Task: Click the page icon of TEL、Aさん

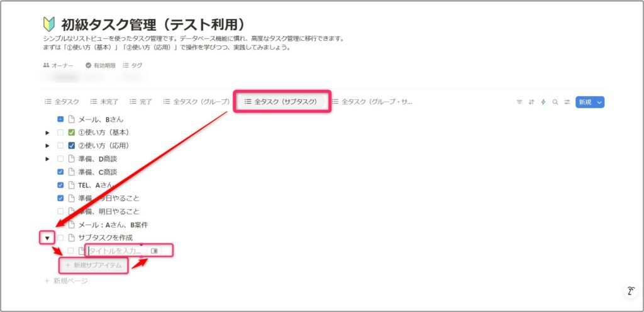Action: click(72, 185)
